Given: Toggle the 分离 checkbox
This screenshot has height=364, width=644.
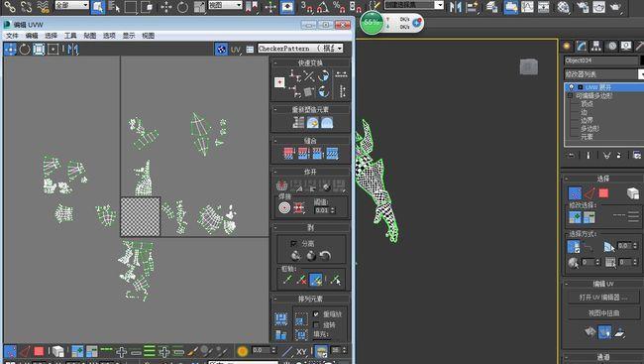Looking at the screenshot, I should pos(293,243).
